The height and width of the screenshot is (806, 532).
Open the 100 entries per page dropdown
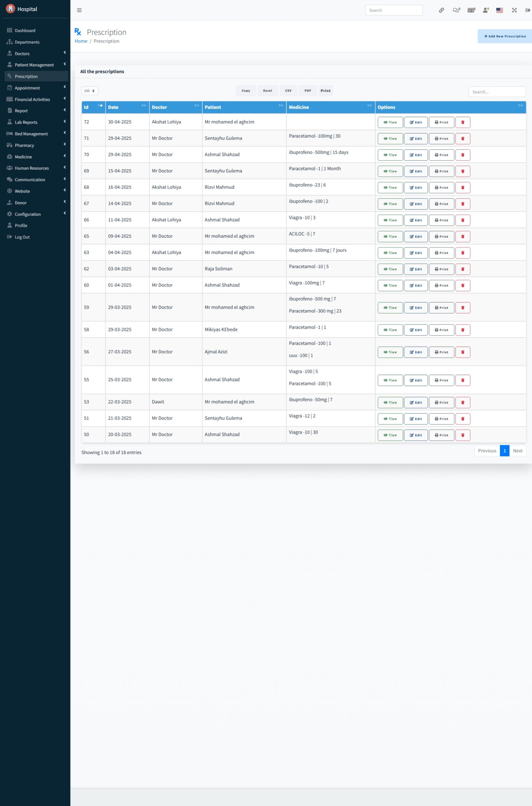pyautogui.click(x=90, y=91)
